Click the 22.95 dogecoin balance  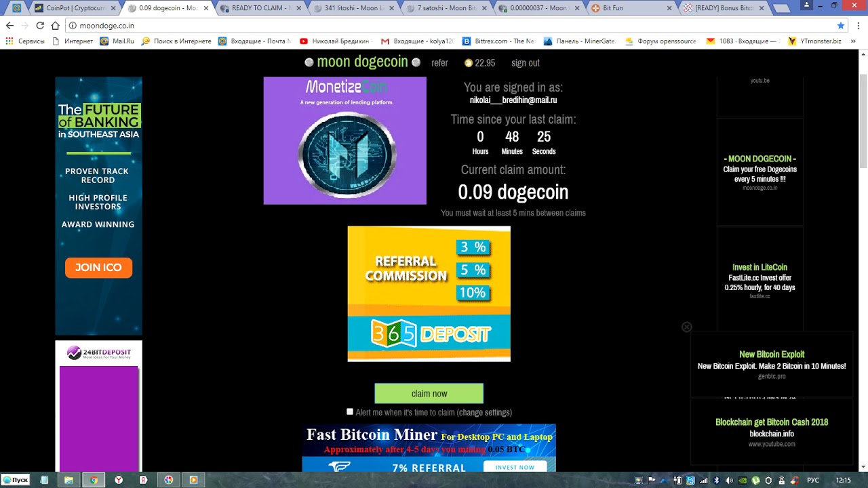click(x=479, y=63)
